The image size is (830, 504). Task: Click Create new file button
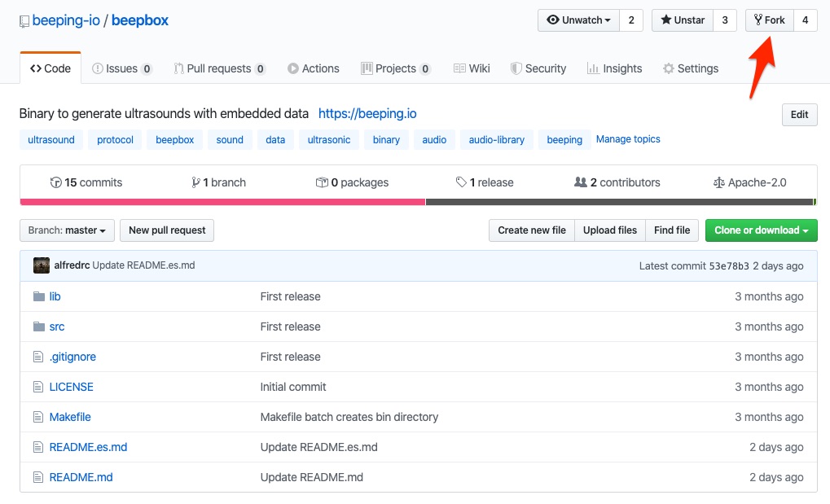(x=532, y=230)
